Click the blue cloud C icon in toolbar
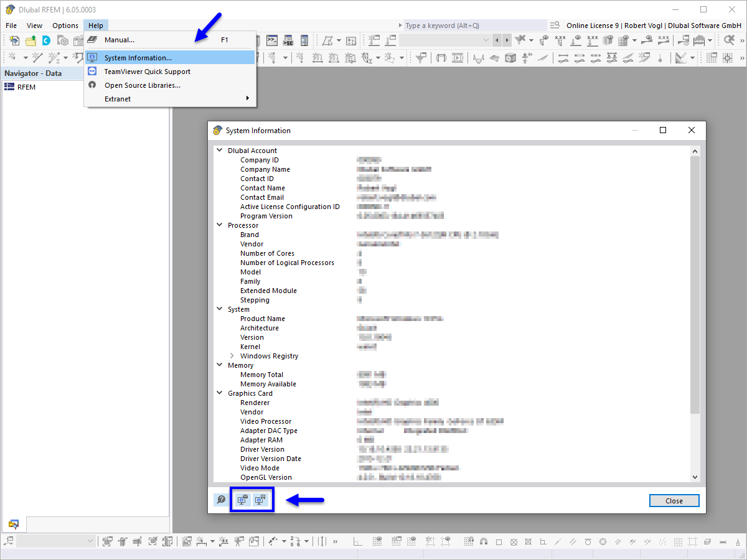 tap(46, 40)
